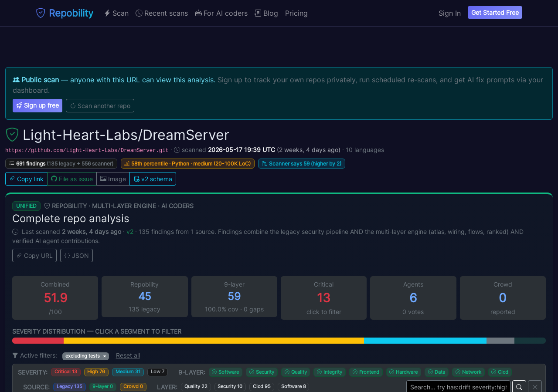This screenshot has width=558, height=392.
Task: Toggle the Quality 9-layer filter
Action: 296,372
